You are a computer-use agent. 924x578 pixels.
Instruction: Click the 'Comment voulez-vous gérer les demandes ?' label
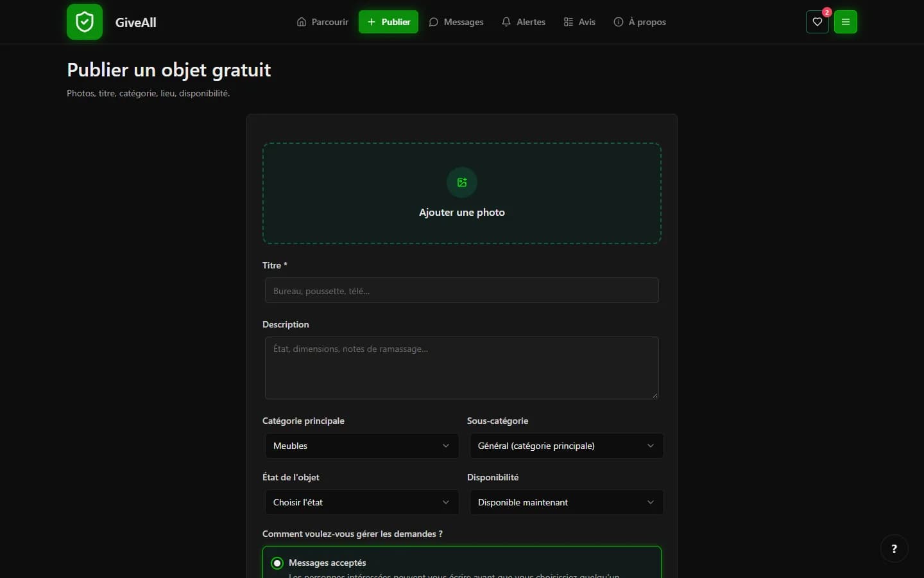pos(352,534)
